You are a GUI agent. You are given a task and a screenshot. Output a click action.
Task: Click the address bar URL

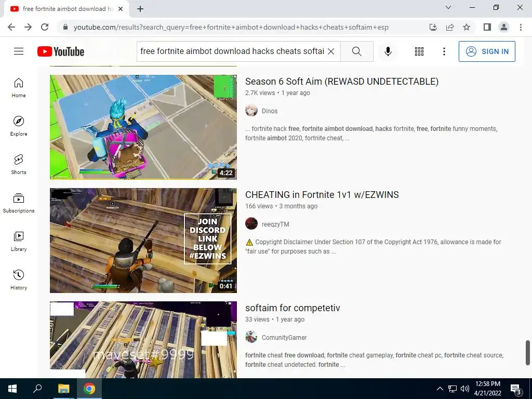(x=231, y=27)
